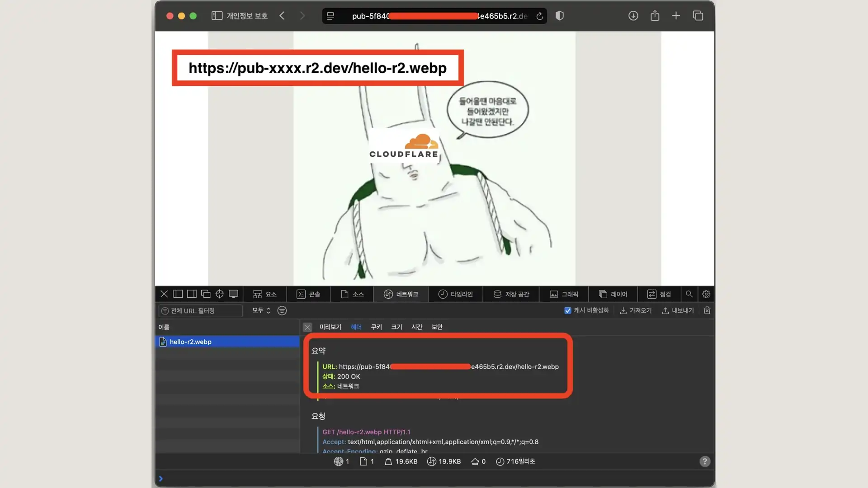Click the redirects count stat
This screenshot has width=868, height=488.
(478, 461)
